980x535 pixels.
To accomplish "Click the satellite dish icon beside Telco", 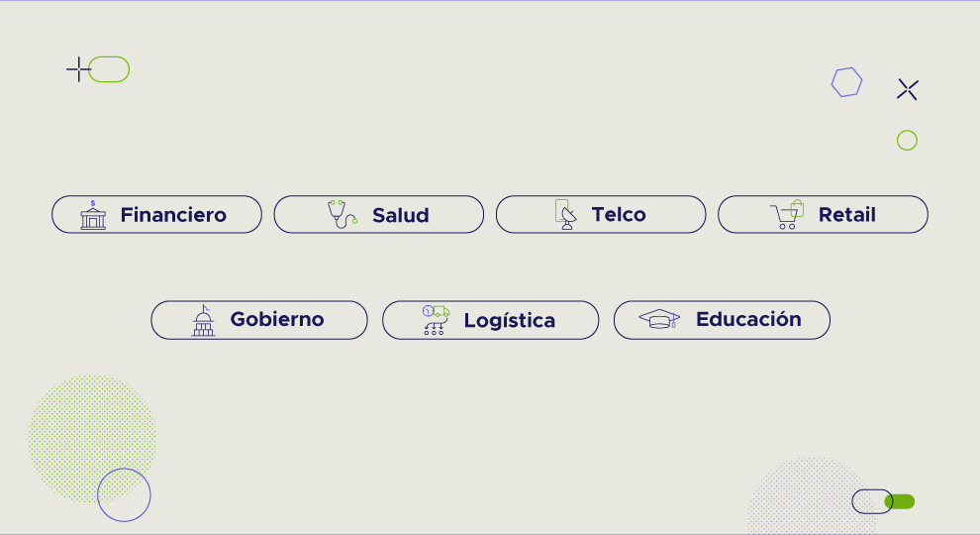I will pyautogui.click(x=565, y=215).
